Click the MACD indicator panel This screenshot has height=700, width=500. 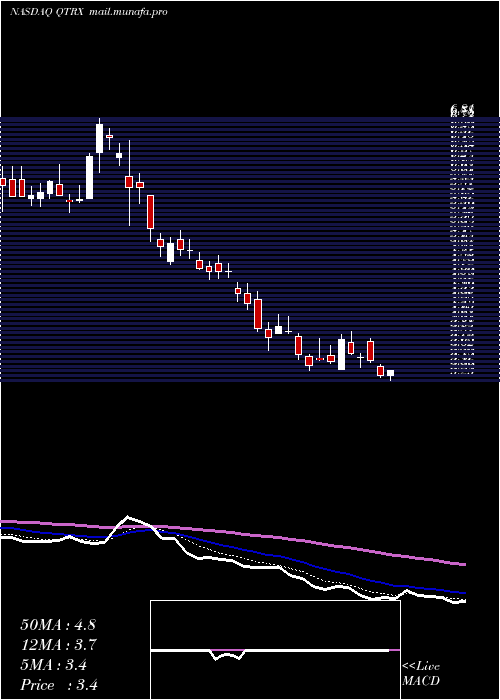tap(275, 650)
